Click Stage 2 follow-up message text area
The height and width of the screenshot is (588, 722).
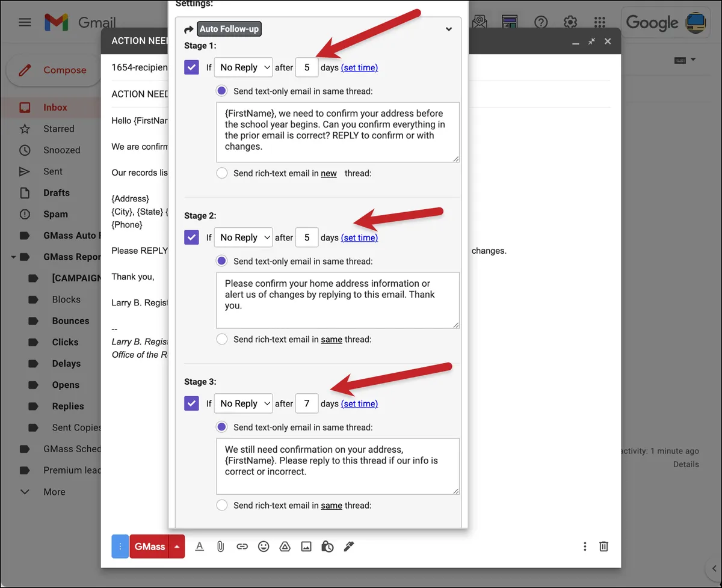point(338,300)
